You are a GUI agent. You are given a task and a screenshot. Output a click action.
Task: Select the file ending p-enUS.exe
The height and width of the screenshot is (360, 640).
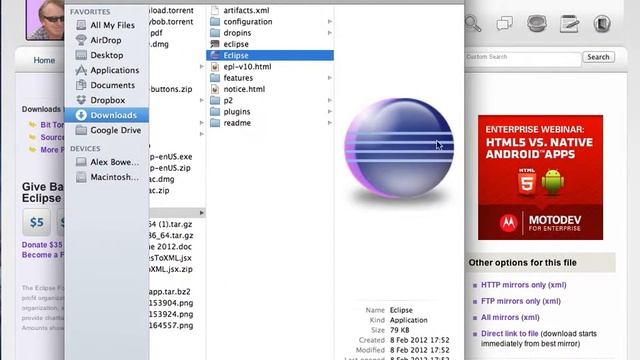click(x=171, y=157)
